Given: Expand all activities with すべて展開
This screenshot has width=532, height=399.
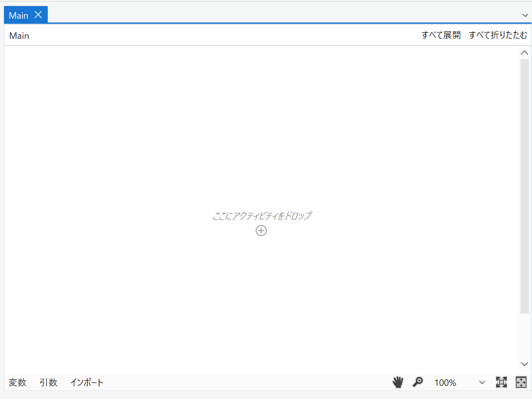Looking at the screenshot, I should [441, 35].
